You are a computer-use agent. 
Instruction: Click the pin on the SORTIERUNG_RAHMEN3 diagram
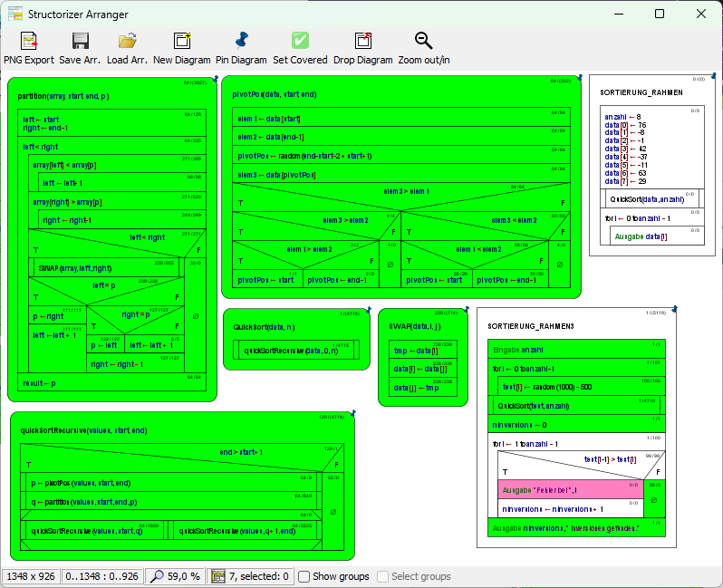(674, 309)
